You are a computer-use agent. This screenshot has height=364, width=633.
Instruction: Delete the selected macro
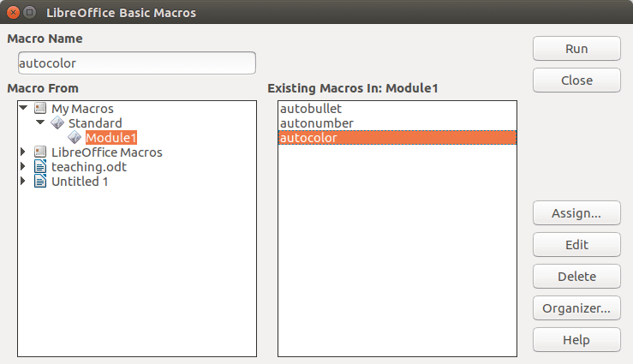click(x=576, y=276)
